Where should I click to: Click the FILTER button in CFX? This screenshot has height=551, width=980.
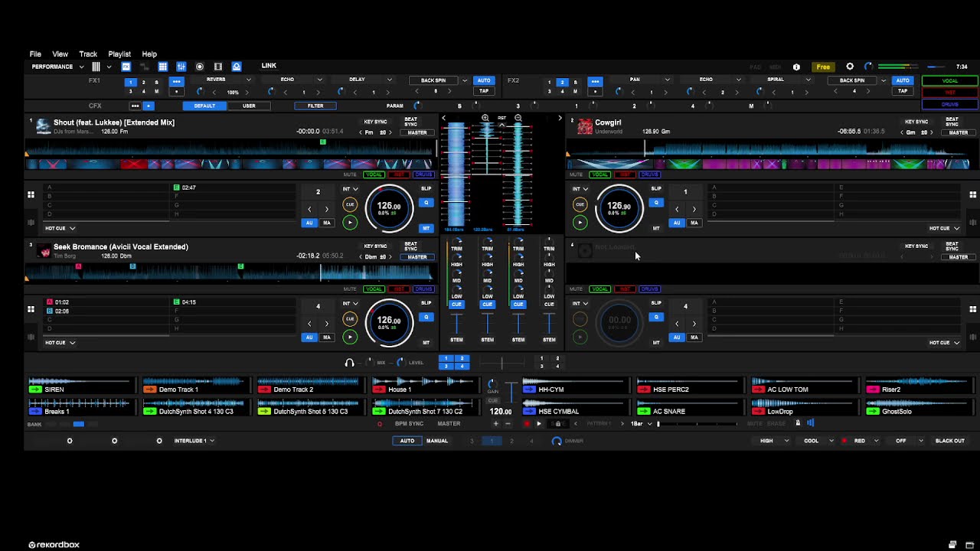(x=315, y=106)
